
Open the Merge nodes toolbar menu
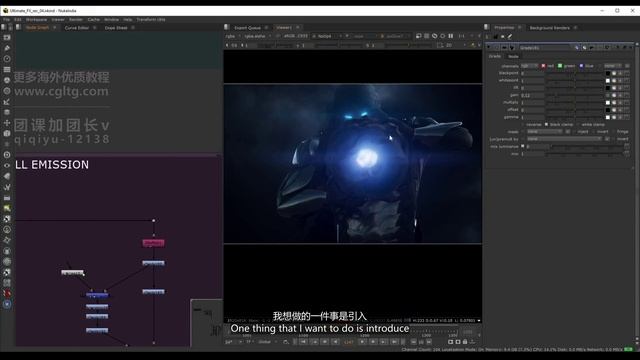tap(7, 112)
